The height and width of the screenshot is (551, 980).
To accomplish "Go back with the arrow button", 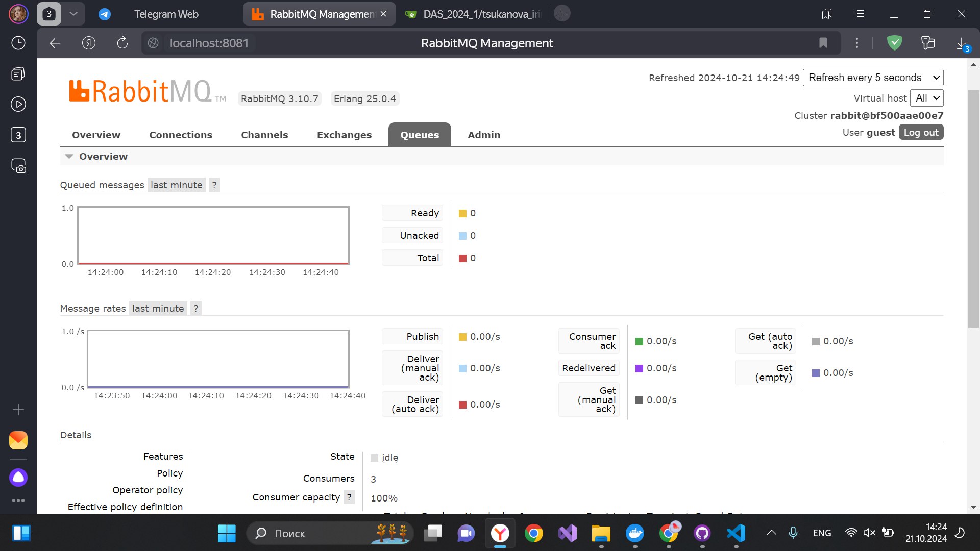I will pyautogui.click(x=55, y=43).
